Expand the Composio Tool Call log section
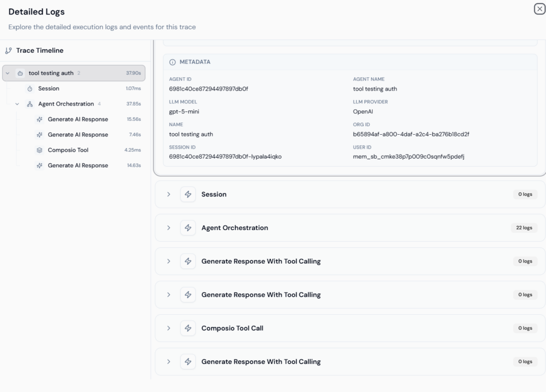Image resolution: width=546 pixels, height=392 pixels. [x=168, y=328]
